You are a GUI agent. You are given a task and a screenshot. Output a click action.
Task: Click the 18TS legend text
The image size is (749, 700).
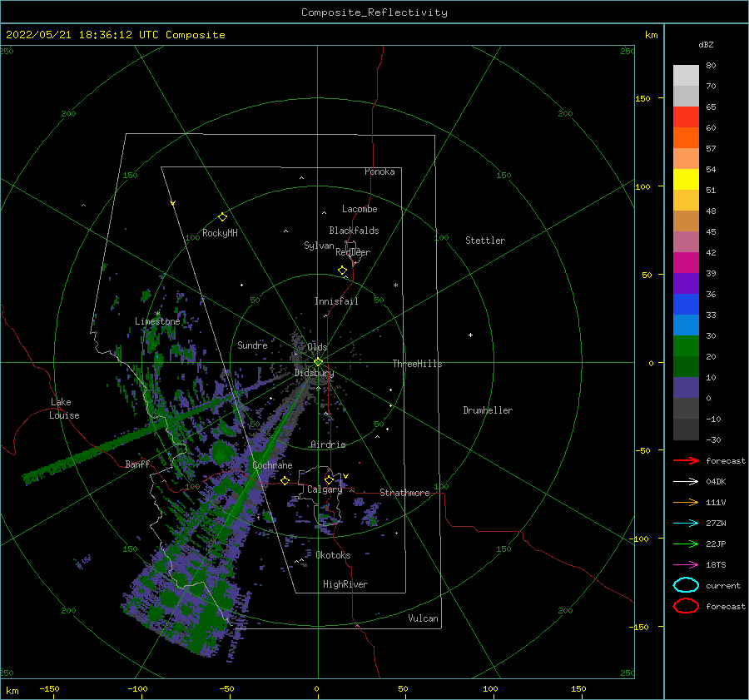(716, 565)
